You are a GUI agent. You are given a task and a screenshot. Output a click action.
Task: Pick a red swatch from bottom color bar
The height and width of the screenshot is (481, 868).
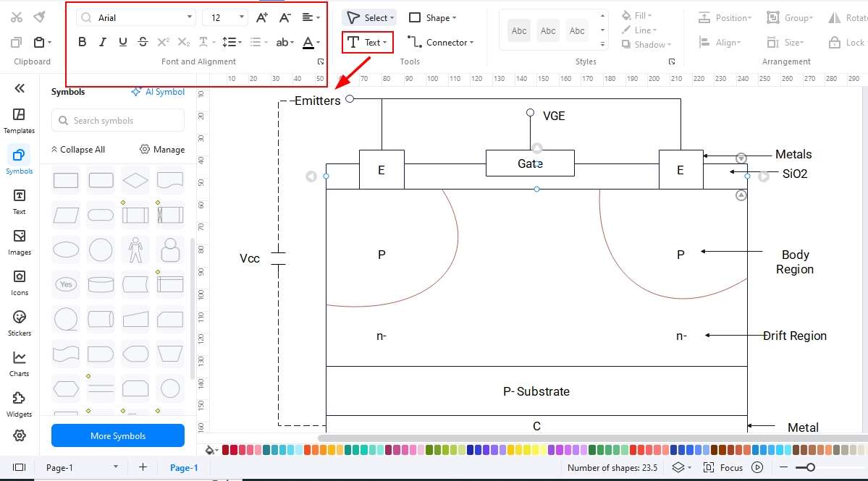(227, 449)
